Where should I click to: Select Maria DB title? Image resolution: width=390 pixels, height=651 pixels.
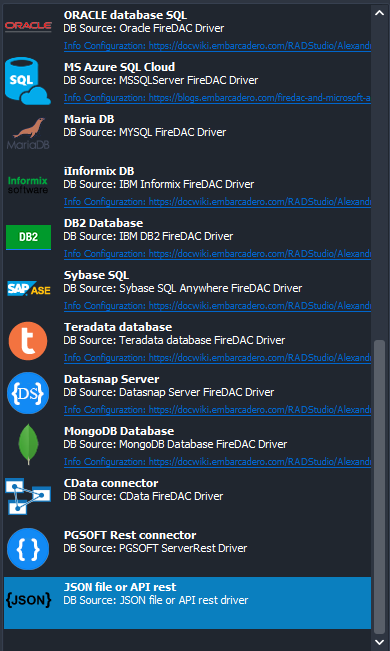click(89, 119)
